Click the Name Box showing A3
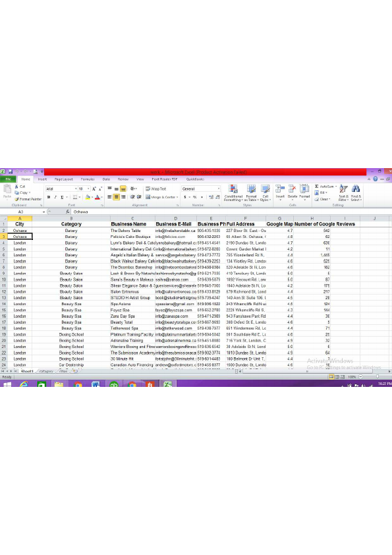Screen dimensions: 392x555 (x=21, y=212)
